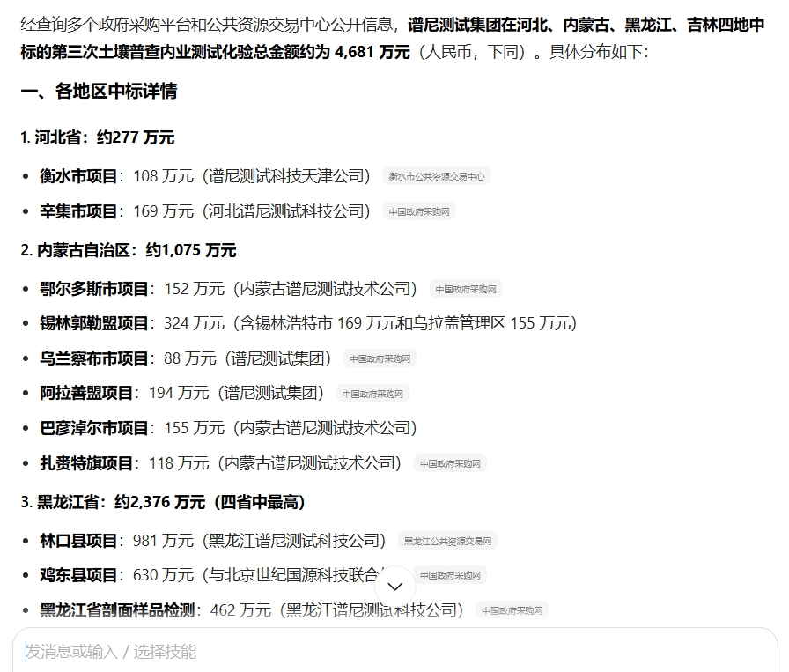Click the bold text 巴彦淖尔市项目
Viewport: 789px width, 672px height.
coord(94,428)
